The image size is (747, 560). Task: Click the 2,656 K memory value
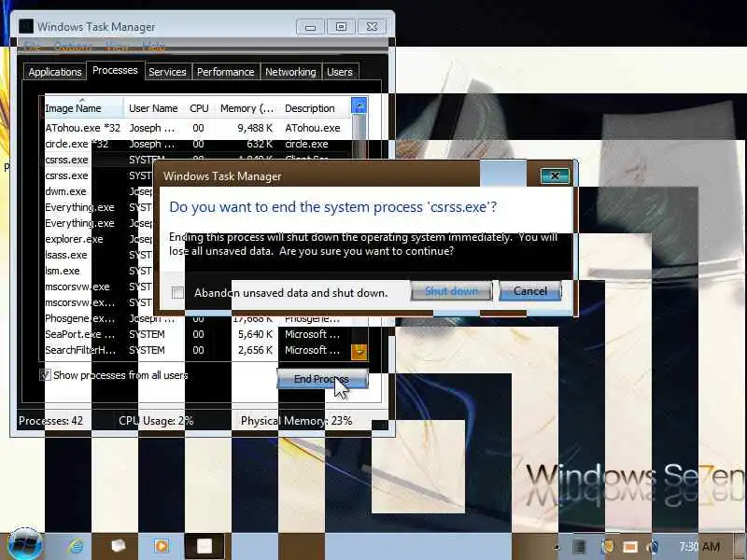click(x=255, y=350)
